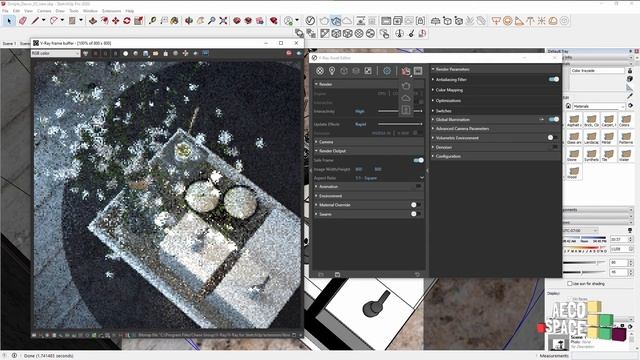Enable Material Override switch

click(416, 205)
